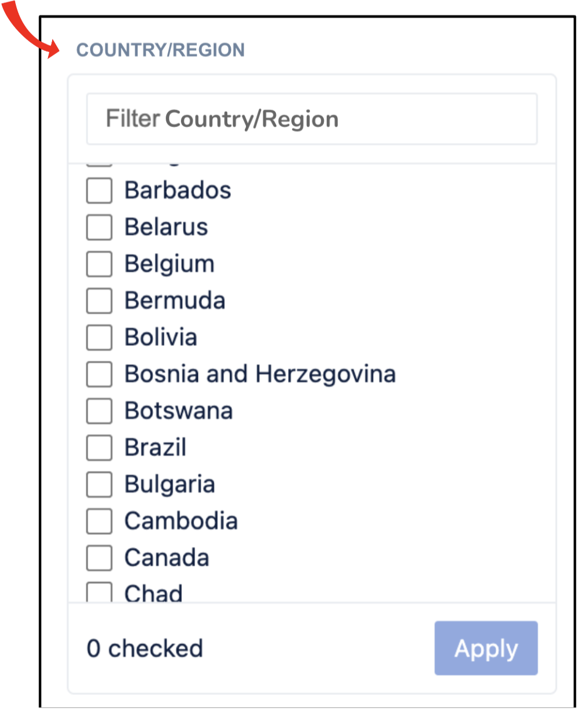Check the Chad checkbox
588x713 pixels.
point(99,594)
